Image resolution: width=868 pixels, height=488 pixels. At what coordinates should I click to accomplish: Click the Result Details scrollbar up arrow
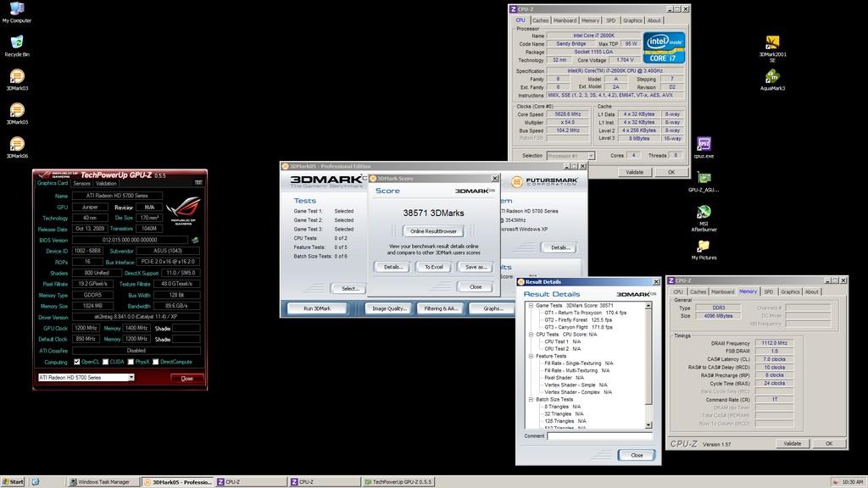(648, 306)
